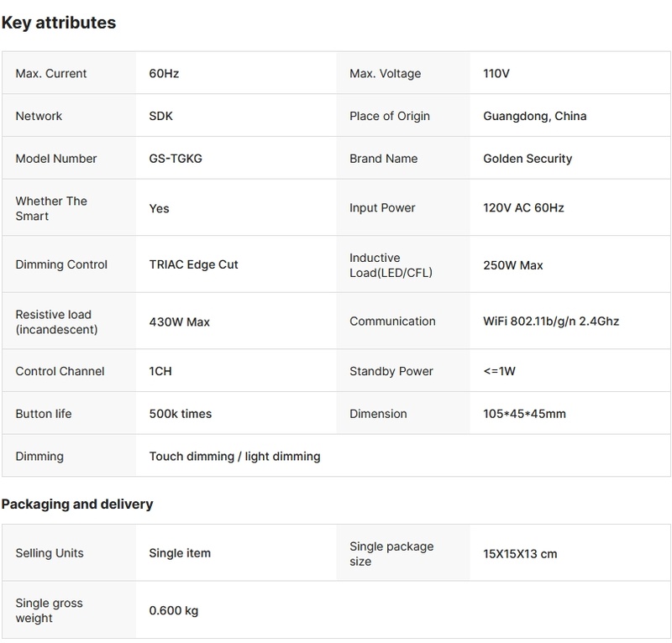Select the 250W Max inductive load value

(x=512, y=265)
